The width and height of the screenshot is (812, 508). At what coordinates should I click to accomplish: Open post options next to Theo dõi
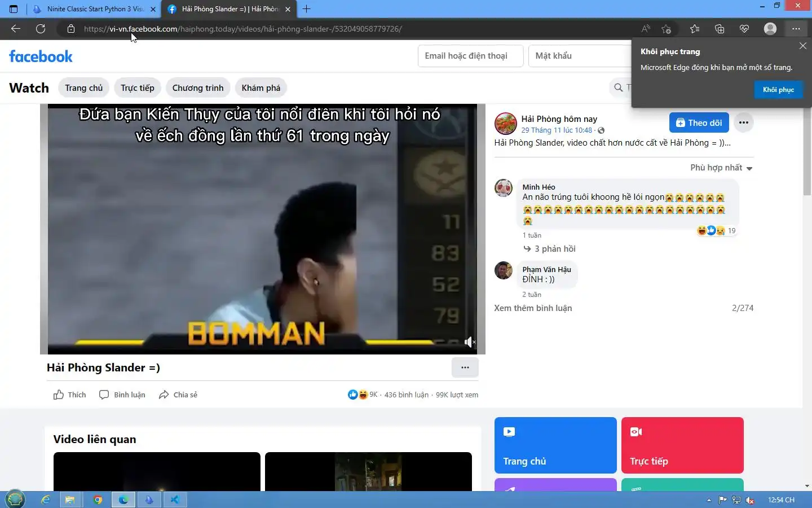(744, 122)
